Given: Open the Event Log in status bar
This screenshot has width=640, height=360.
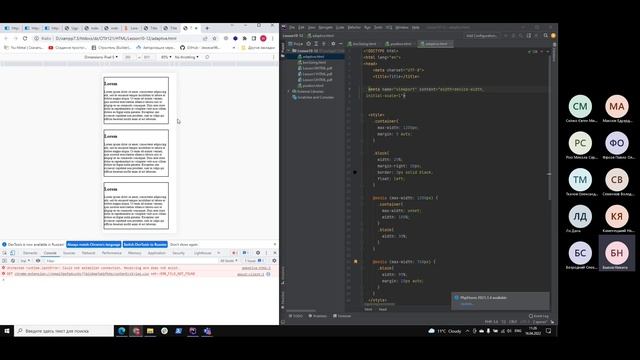Looking at the screenshot, I should (x=539, y=316).
